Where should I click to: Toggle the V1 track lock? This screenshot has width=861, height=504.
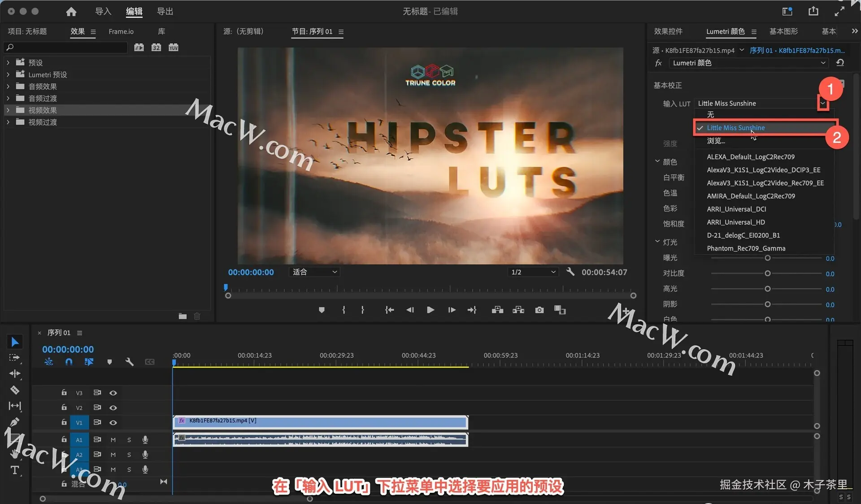point(64,422)
